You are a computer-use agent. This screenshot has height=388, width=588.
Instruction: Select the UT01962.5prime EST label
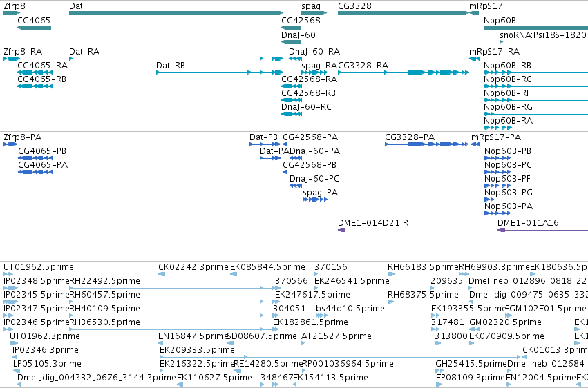(x=39, y=267)
